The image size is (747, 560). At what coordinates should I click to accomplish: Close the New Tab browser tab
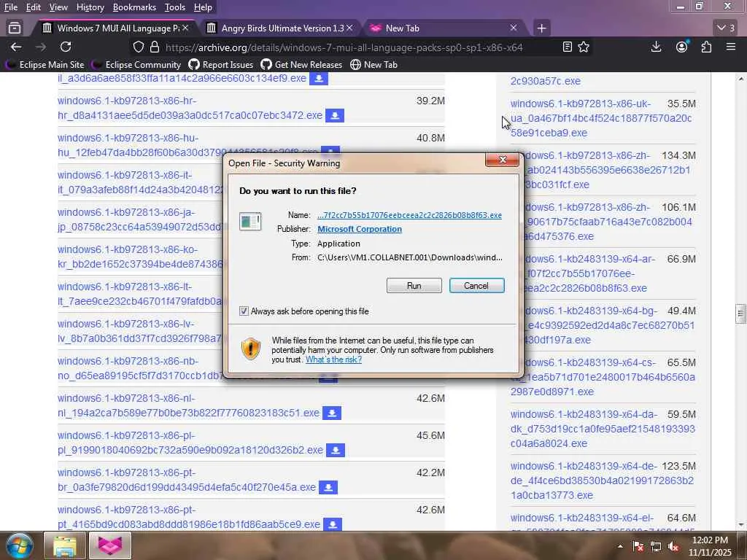pos(513,28)
